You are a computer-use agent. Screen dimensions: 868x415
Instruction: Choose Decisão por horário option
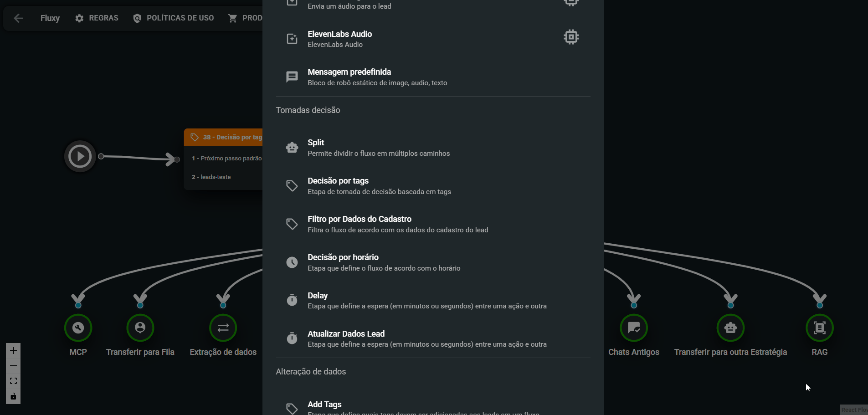[433, 262]
